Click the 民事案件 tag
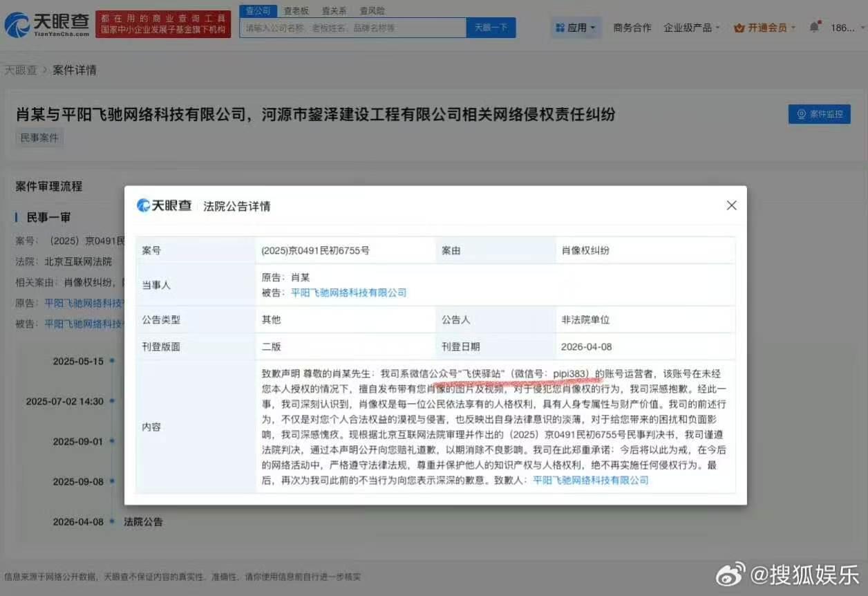The image size is (868, 596). [x=39, y=138]
